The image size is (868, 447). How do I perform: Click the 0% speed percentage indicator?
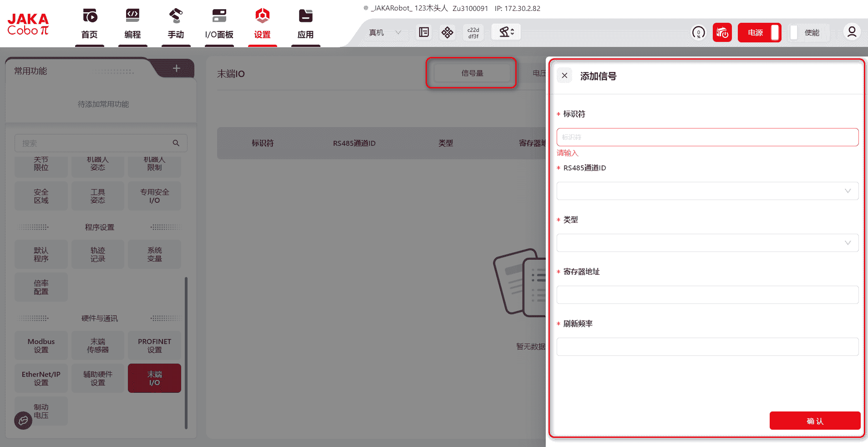698,33
